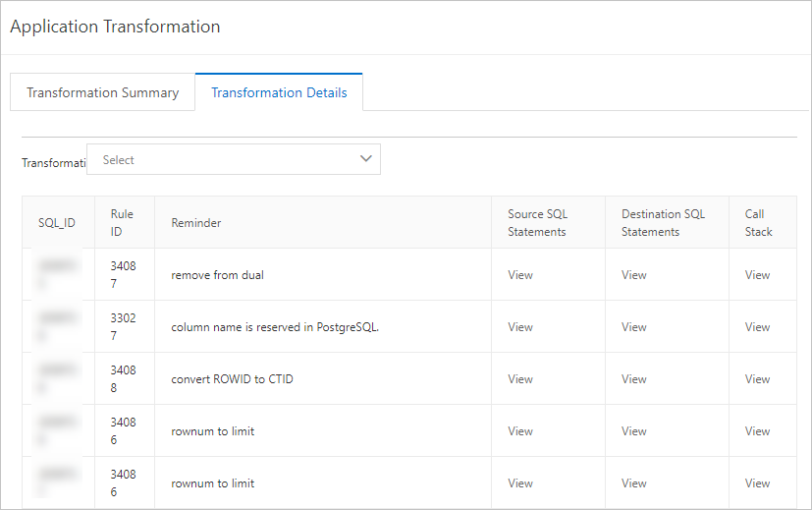View Source SQL for first rownum to limit

(x=520, y=431)
